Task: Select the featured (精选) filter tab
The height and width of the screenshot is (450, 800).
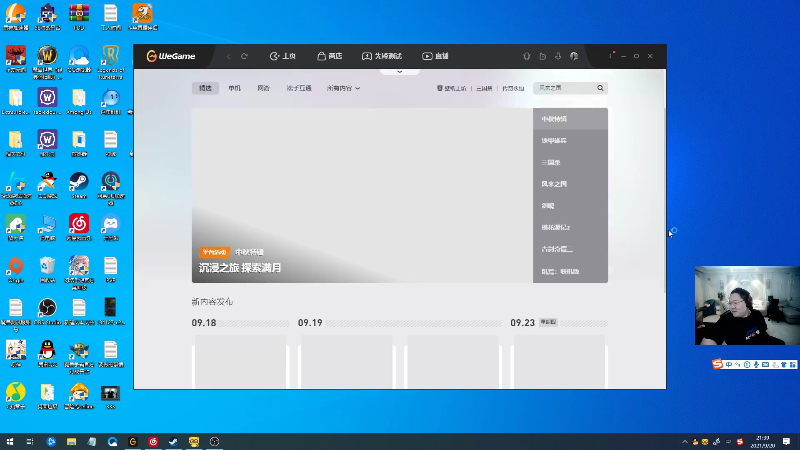Action: (x=205, y=88)
